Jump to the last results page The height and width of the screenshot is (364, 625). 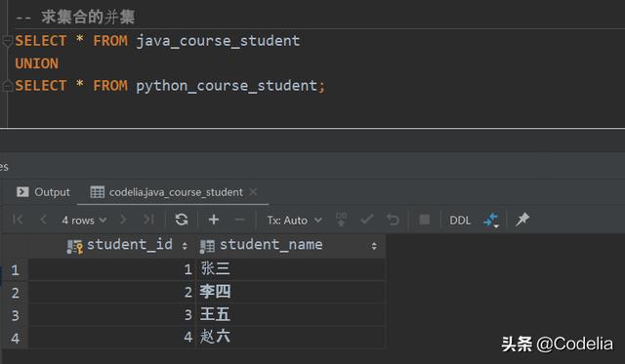[148, 220]
